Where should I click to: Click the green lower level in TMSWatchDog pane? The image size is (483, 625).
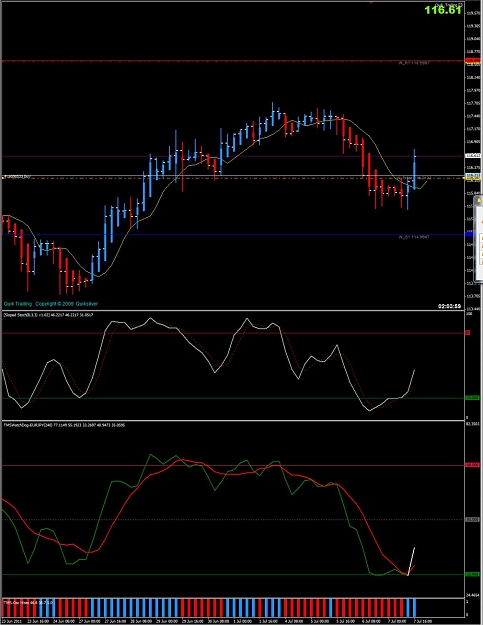coord(232,574)
